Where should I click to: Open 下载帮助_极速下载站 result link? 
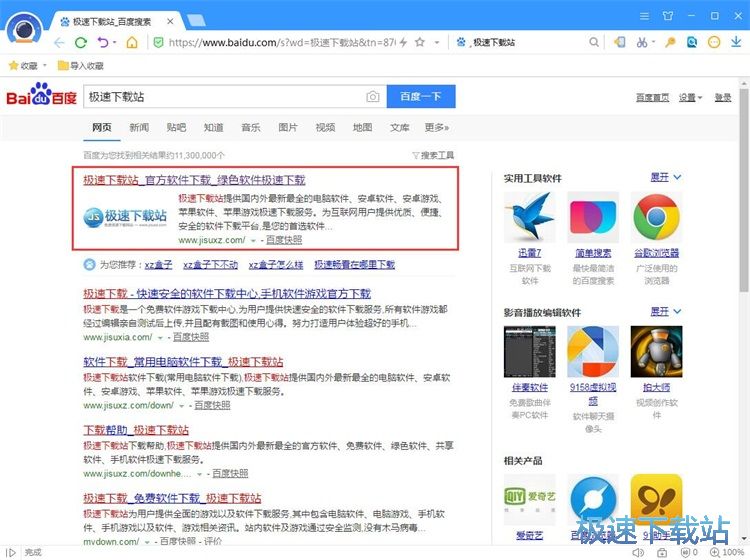(x=136, y=430)
